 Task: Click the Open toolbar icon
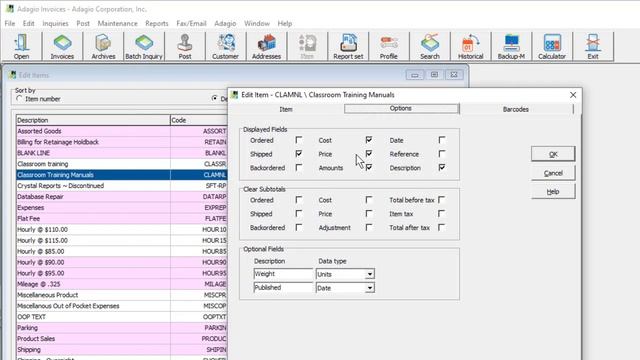click(21, 47)
